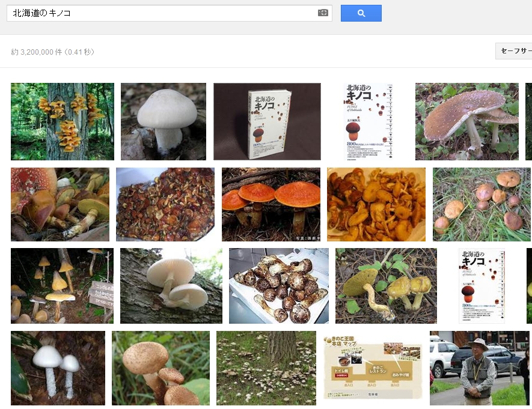Screen dimensions: 532x409
Task: Open the pair of orange-capped mushrooms image
Action: (x=271, y=204)
